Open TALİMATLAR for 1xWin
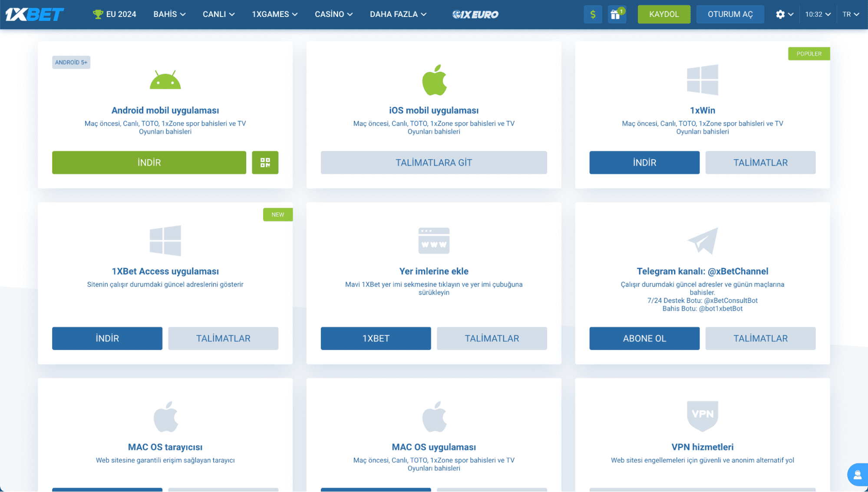Viewport: 868px width, 492px height. tap(760, 163)
